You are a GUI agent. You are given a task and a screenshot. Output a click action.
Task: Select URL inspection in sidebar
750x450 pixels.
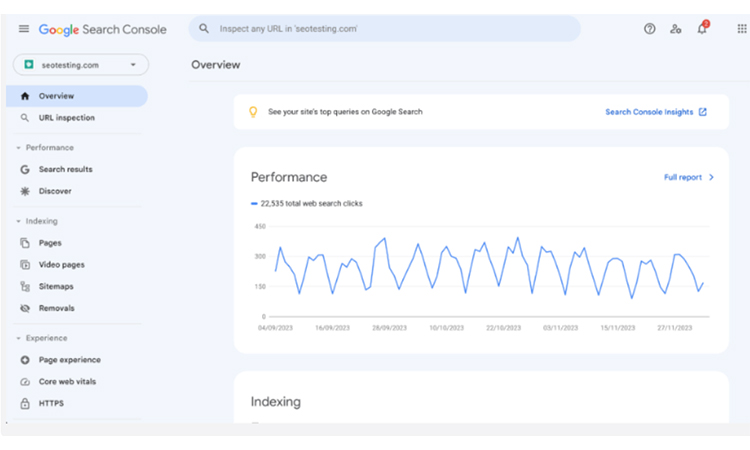[66, 118]
